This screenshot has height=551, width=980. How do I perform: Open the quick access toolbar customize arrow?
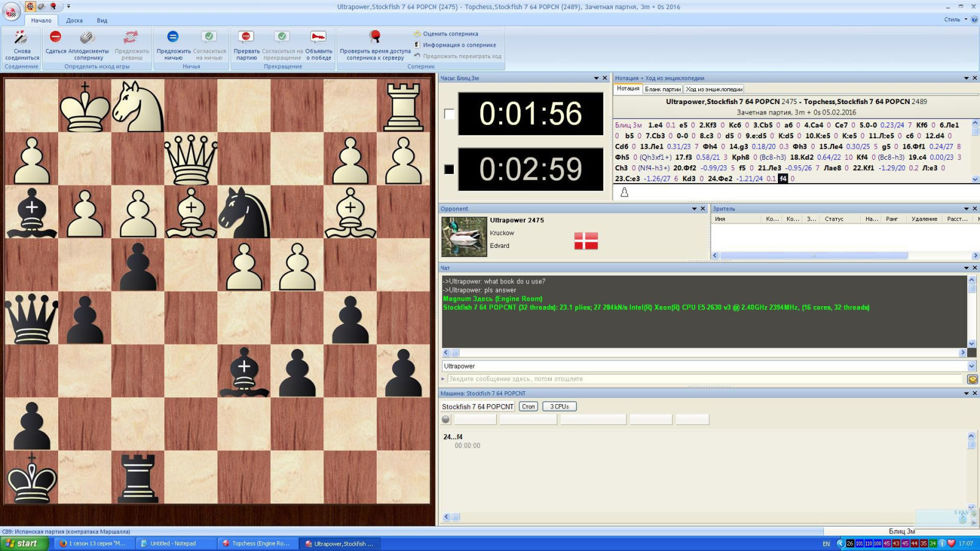[69, 6]
